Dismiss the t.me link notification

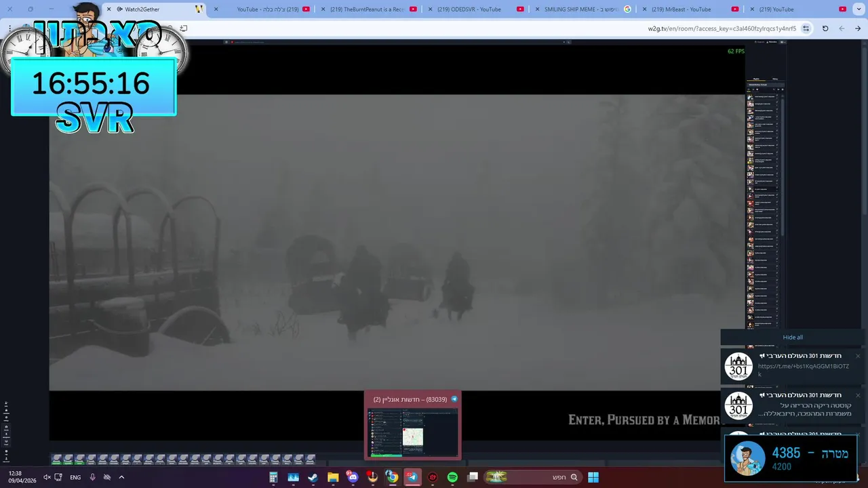pos(858,356)
